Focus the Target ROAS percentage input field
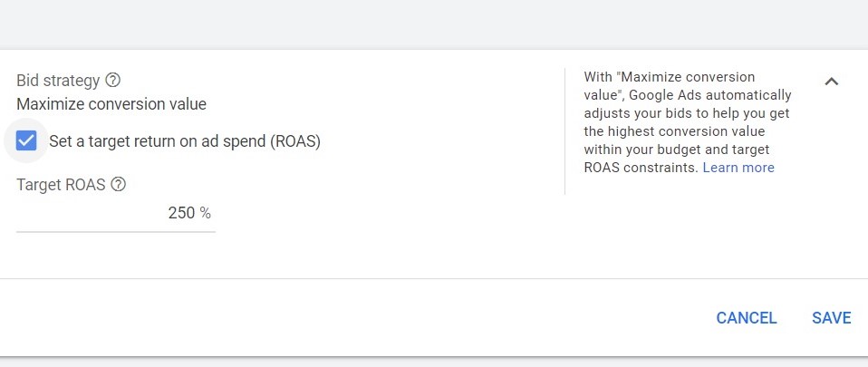This screenshot has height=367, width=868. (116, 213)
